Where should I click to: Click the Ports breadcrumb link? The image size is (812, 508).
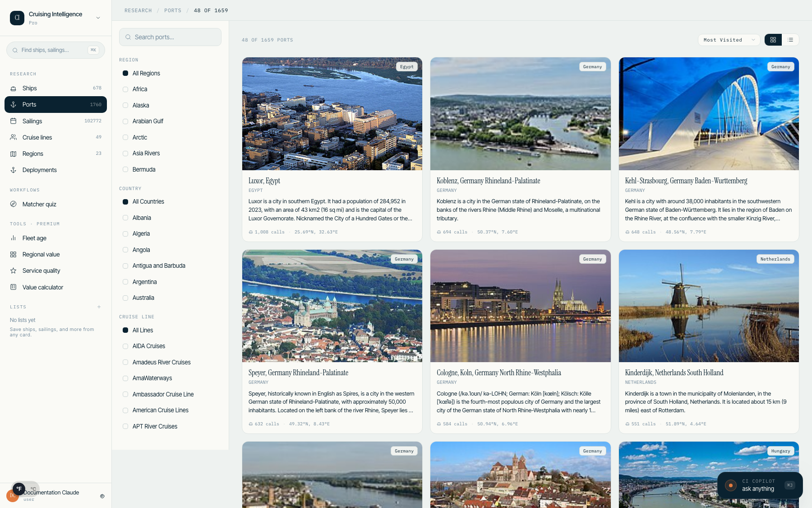coord(173,10)
